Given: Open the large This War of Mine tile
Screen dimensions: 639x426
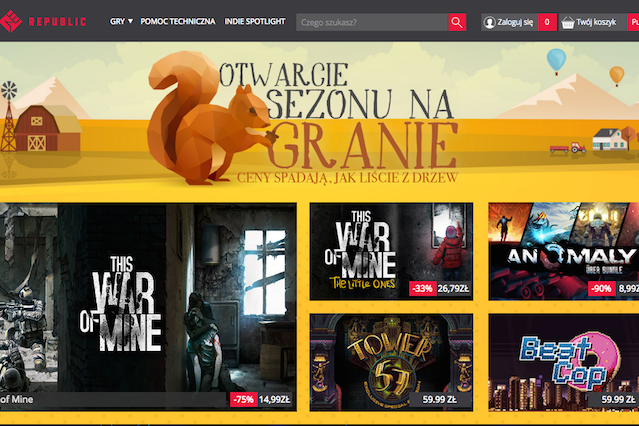Looking at the screenshot, I should [148, 307].
